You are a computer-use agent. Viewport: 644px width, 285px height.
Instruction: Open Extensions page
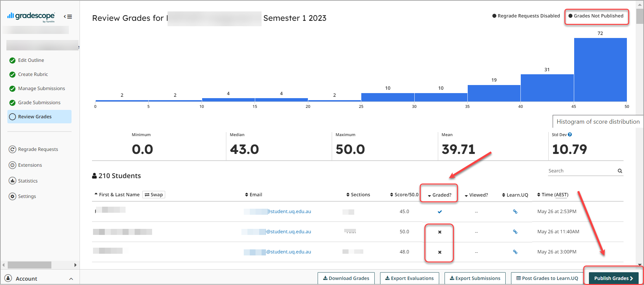(30, 165)
